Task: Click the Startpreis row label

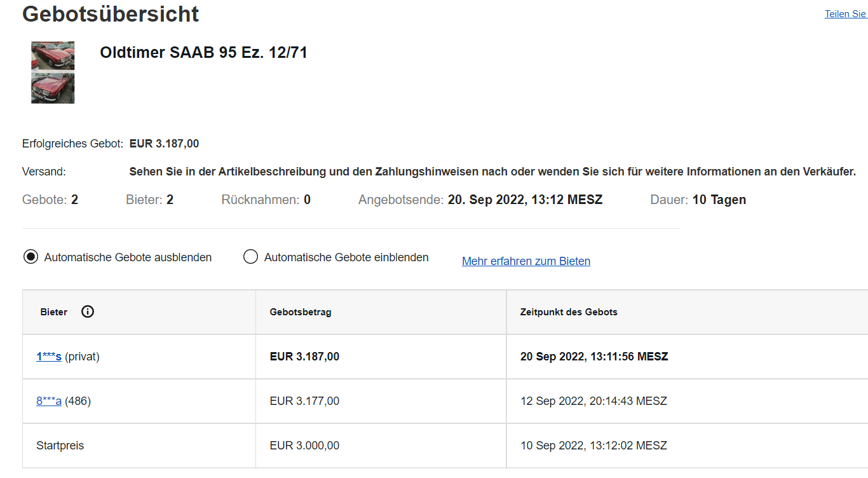Action: click(x=60, y=446)
